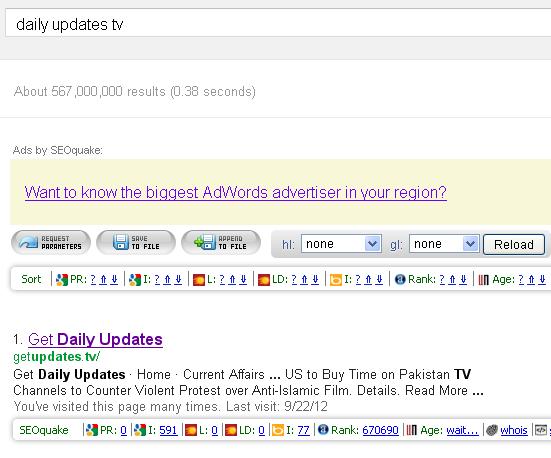This screenshot has height=458, width=551.
Task: Sort LD descending with down arrow
Action: 315,279
